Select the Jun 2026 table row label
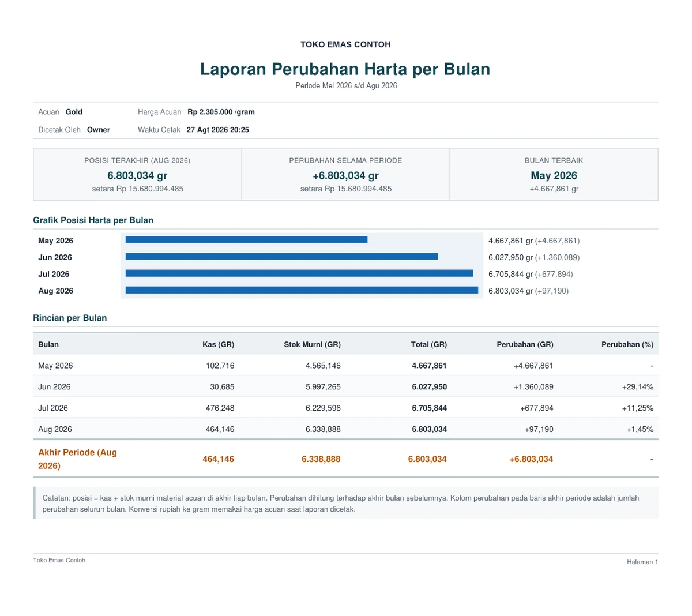 (55, 387)
